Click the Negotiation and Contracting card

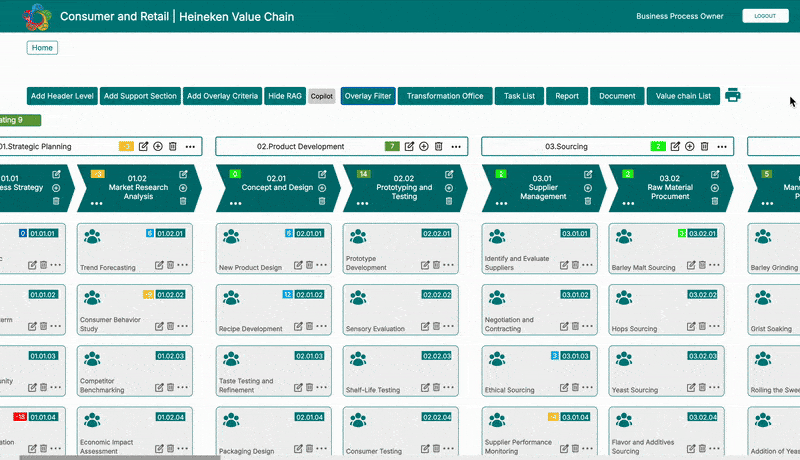coord(539,310)
